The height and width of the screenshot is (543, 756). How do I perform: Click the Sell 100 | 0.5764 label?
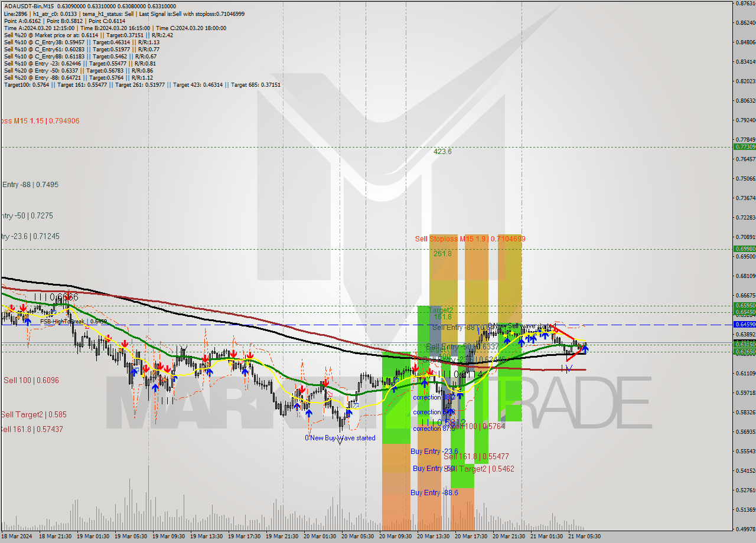point(477,426)
